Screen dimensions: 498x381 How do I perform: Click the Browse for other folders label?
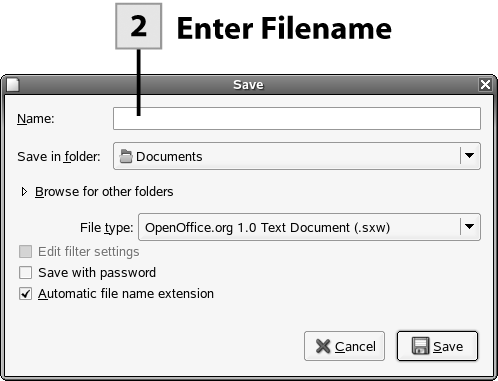[x=104, y=192]
